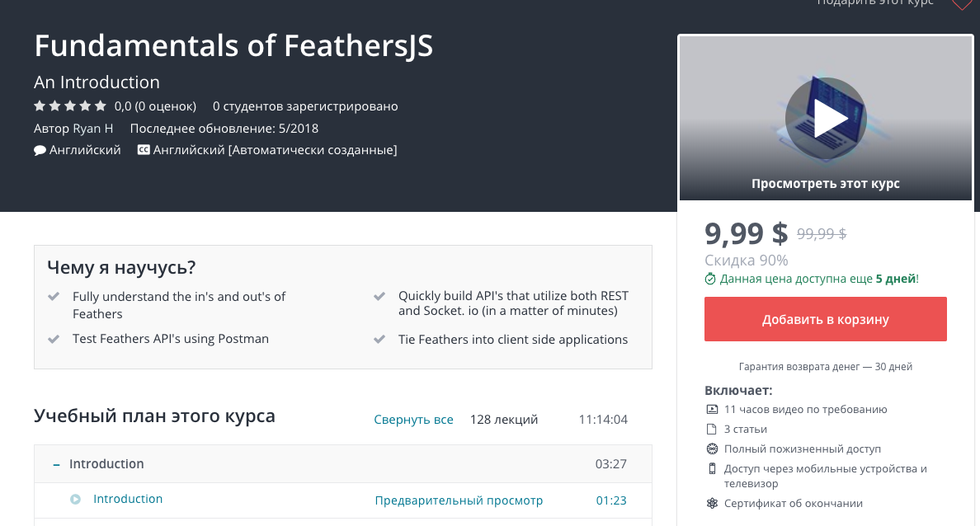The width and height of the screenshot is (980, 526).
Task: Click the wishlist heart icon
Action: (x=961, y=4)
